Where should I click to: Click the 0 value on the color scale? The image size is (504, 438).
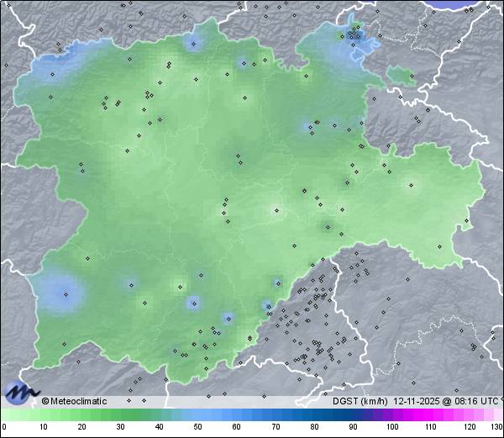click(4, 427)
